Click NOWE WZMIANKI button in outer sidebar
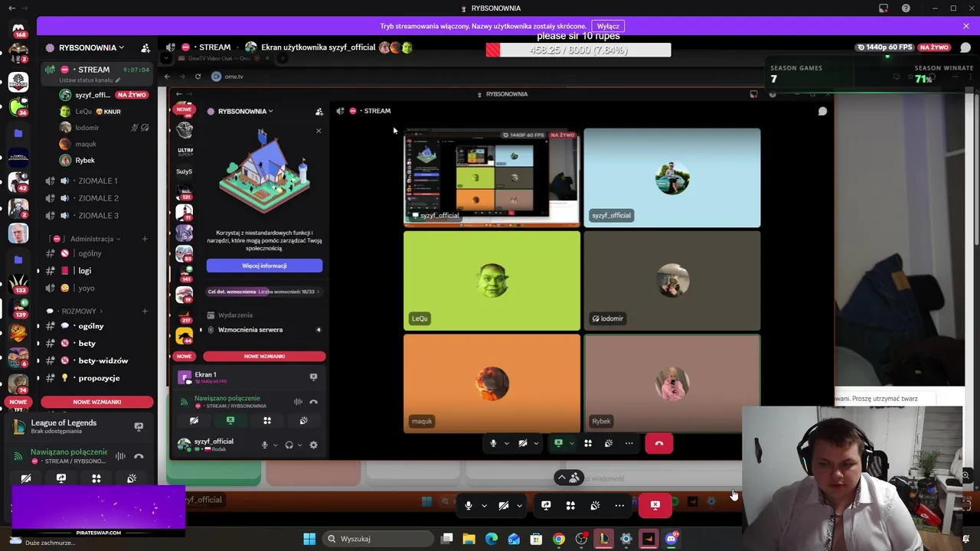980x551 pixels. (x=96, y=402)
